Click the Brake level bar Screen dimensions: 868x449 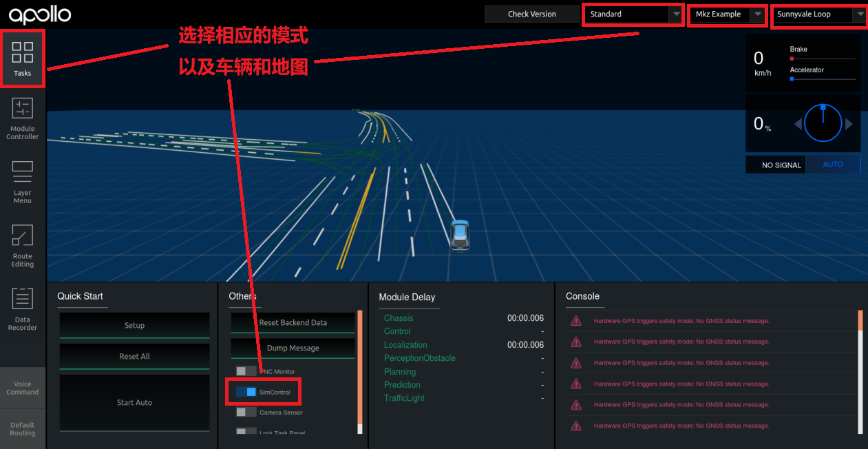pyautogui.click(x=823, y=59)
